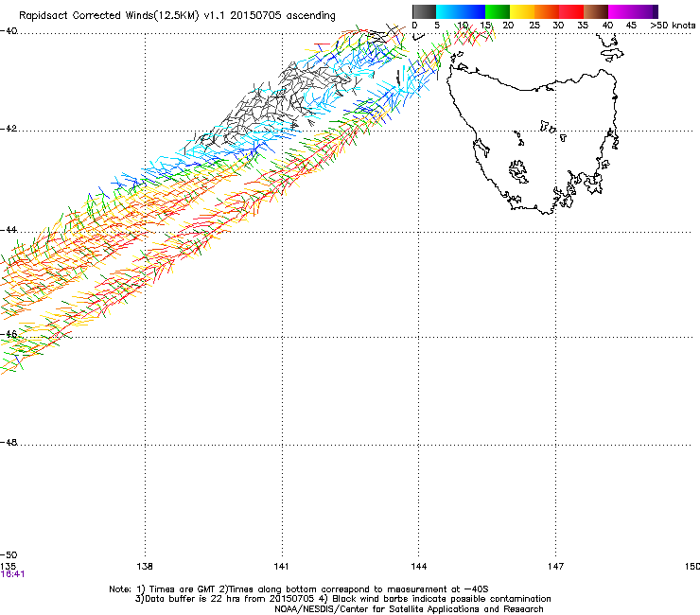Click the NOAA/NESDIS credit line
The height and width of the screenshot is (615, 700).
pos(409,609)
